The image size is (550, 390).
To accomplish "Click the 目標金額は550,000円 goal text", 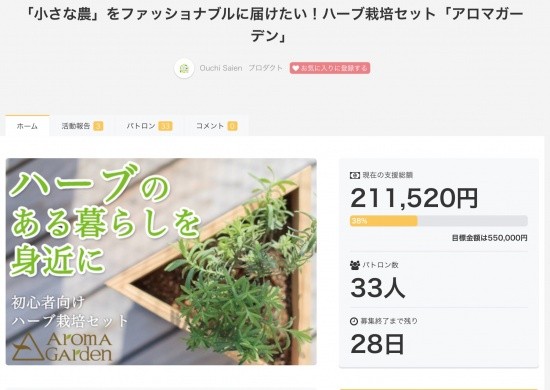I will point(489,238).
